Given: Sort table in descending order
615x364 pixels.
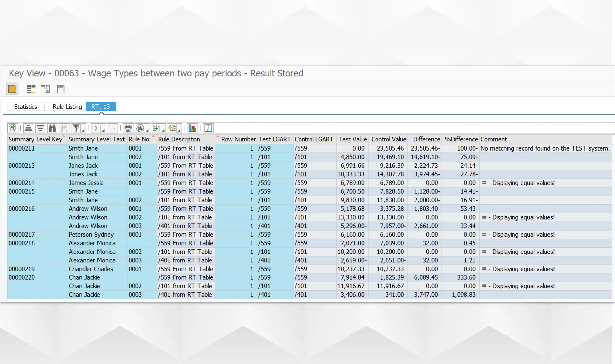Looking at the screenshot, I should coord(40,128).
